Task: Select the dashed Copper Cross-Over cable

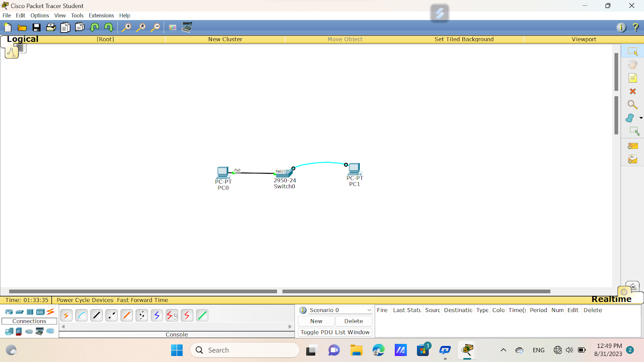Action: pyautogui.click(x=111, y=315)
